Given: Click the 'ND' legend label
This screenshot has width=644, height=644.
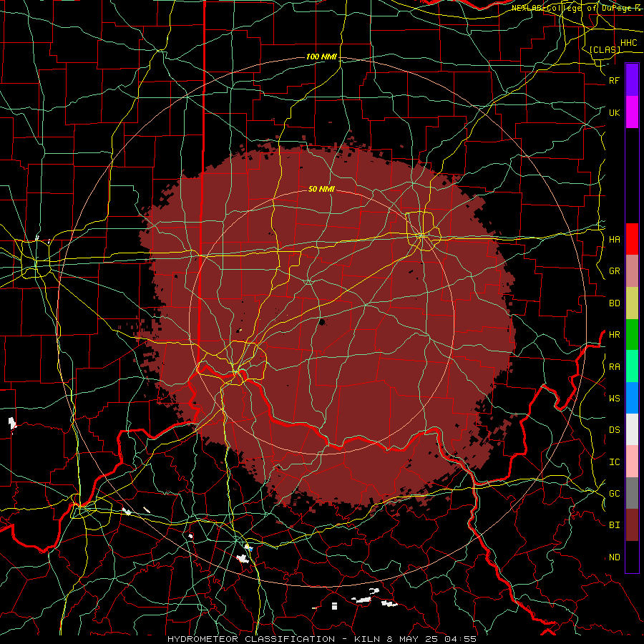Looking at the screenshot, I should click(614, 557).
